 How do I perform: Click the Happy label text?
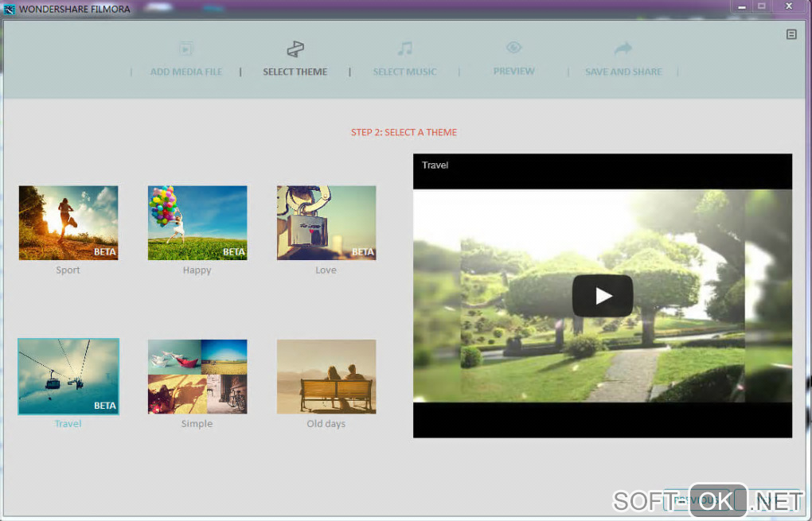click(x=197, y=270)
